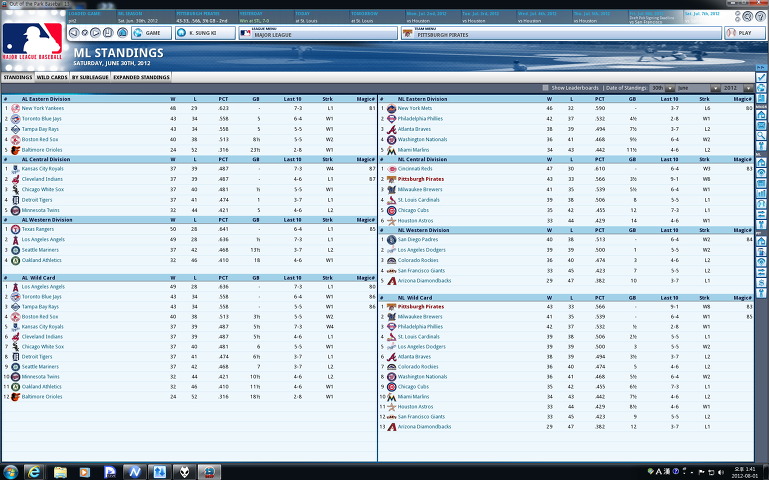The height and width of the screenshot is (480, 769).
Task: Click the PLAY button
Action: click(744, 33)
